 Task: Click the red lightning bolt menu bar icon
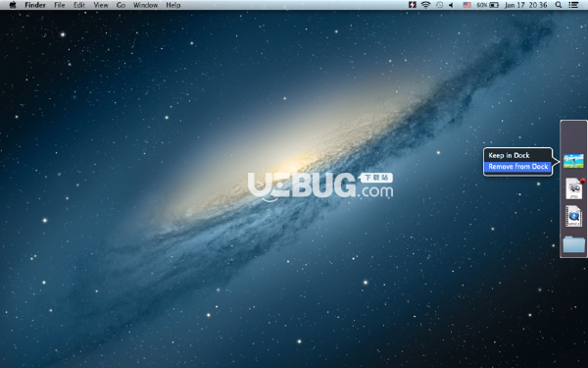pos(413,5)
